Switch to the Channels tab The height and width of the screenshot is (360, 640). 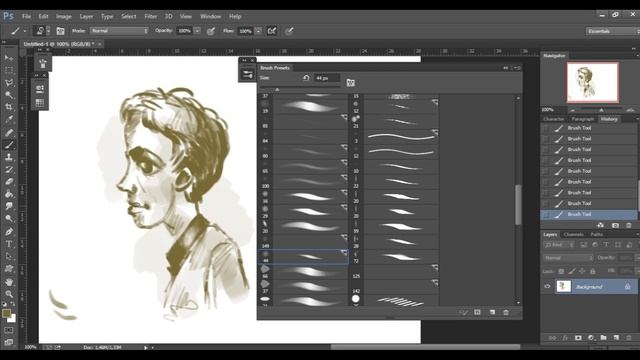point(573,234)
